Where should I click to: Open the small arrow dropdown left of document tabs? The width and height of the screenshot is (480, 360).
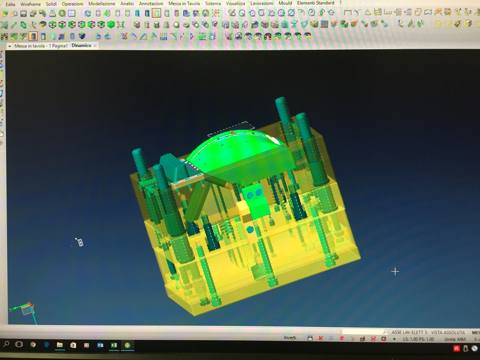click(10, 46)
